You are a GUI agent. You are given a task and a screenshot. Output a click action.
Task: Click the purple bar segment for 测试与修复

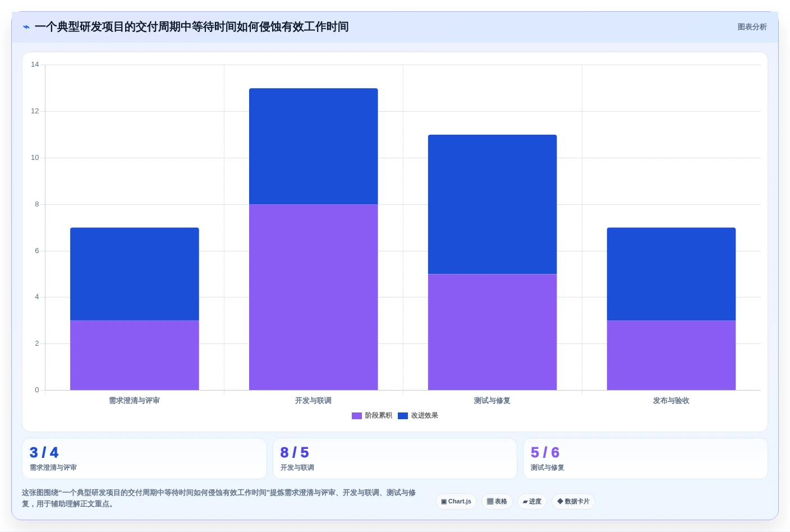click(493, 332)
